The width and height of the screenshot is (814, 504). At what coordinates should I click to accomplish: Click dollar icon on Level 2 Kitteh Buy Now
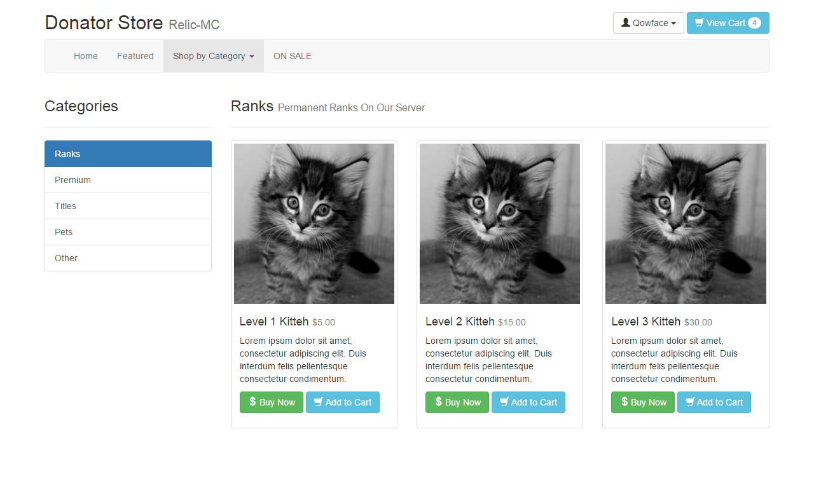[x=438, y=402]
